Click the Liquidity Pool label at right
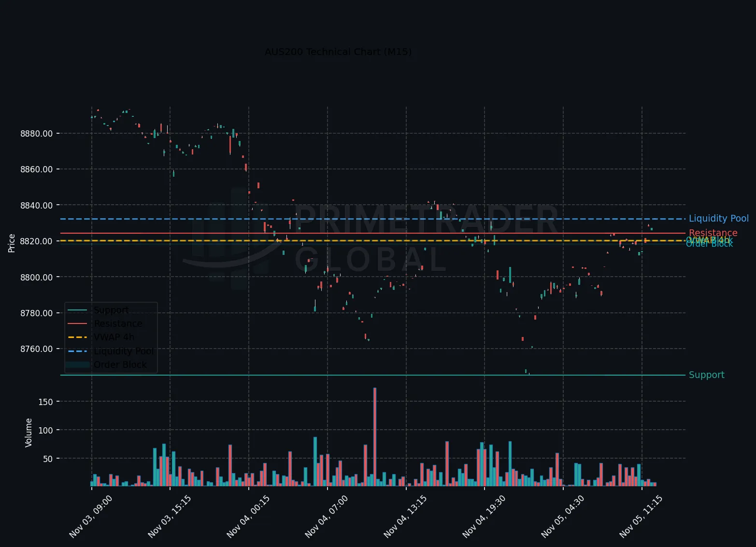 719,219
